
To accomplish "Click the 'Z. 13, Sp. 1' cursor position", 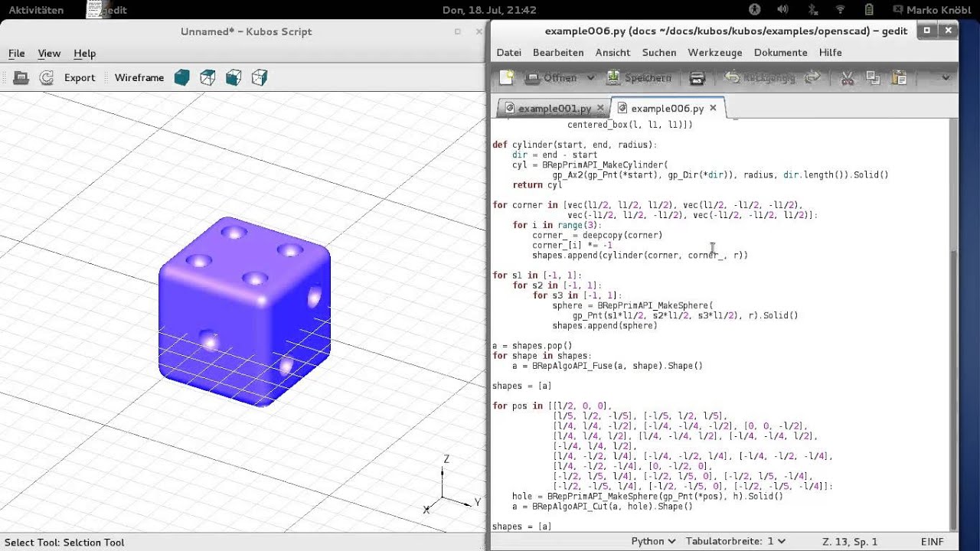I will click(x=850, y=542).
